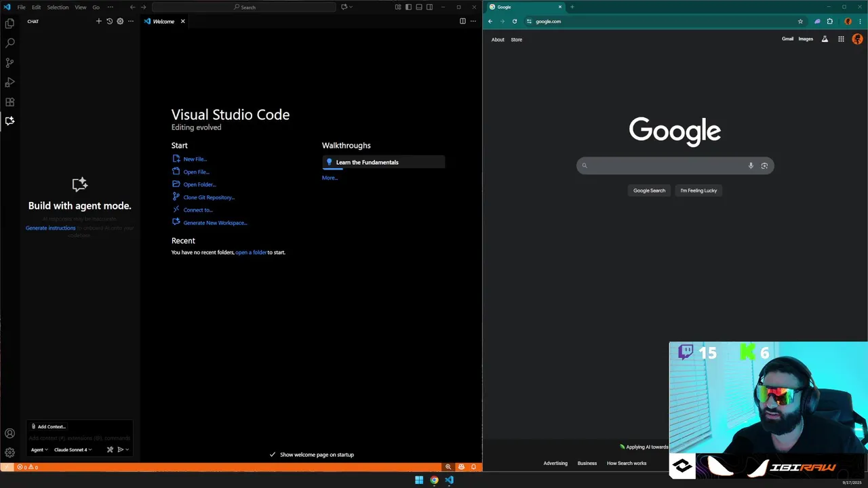Screen dimensions: 868x488
Task: Expand hidden menus ellipsis in menu bar
Action: pyautogui.click(x=110, y=7)
